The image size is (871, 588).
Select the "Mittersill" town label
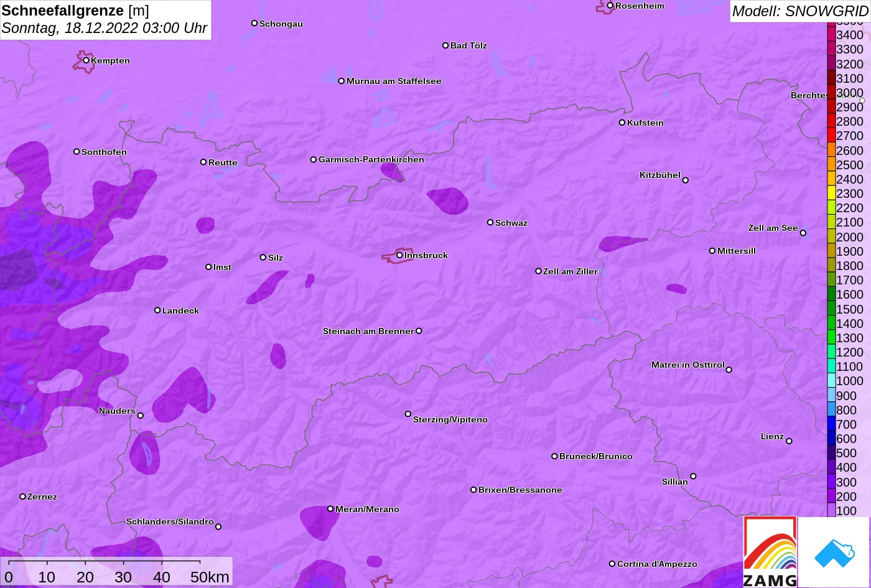(x=737, y=251)
